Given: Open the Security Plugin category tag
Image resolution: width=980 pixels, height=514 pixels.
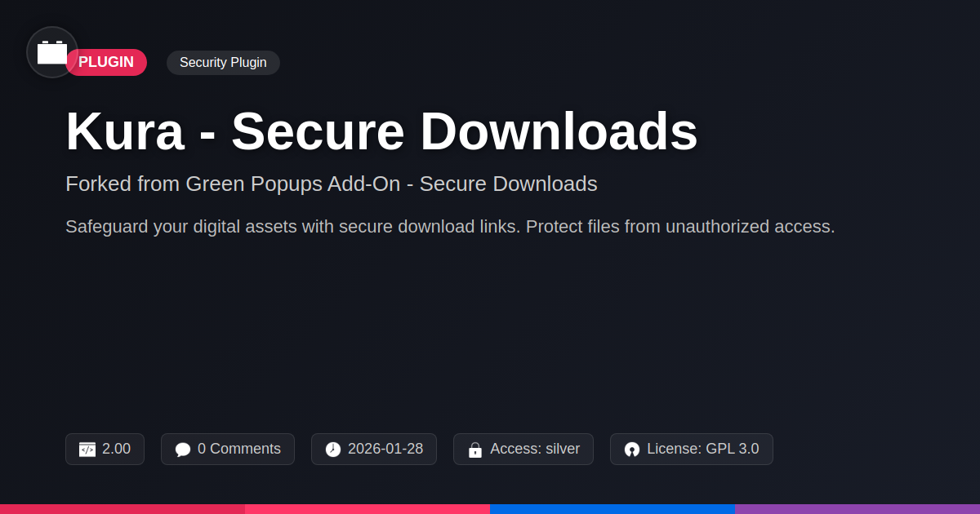Looking at the screenshot, I should (x=223, y=63).
